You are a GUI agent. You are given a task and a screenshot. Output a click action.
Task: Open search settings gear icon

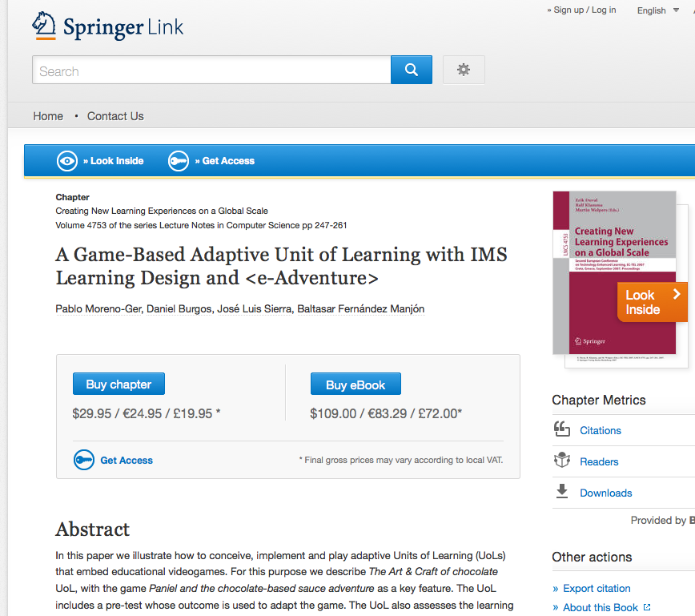(x=464, y=70)
